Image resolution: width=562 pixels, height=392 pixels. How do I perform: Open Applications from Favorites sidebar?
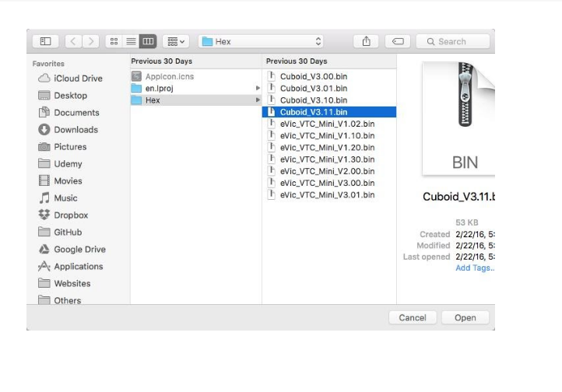tap(71, 266)
